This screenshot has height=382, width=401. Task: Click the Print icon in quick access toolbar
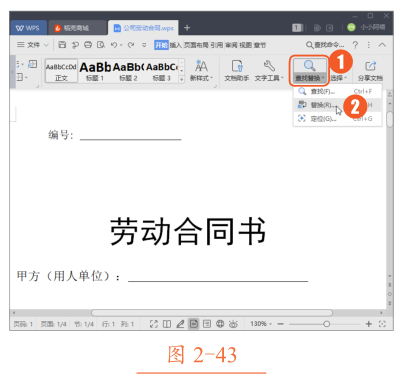click(x=88, y=45)
